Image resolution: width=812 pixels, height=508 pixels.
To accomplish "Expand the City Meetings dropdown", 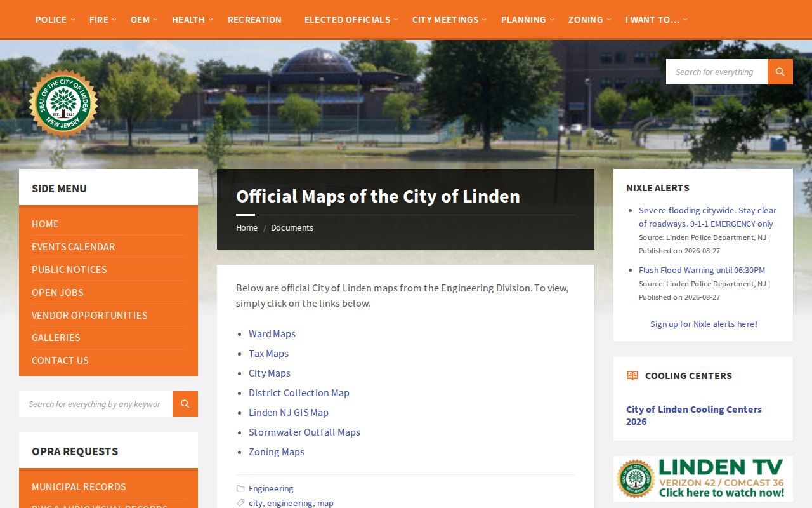I will point(449,20).
